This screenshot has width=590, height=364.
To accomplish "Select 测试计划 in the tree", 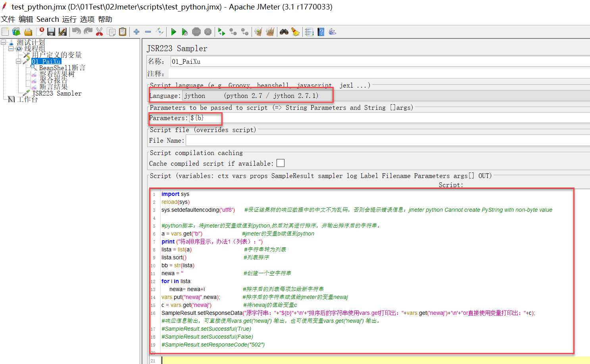I will [x=31, y=42].
